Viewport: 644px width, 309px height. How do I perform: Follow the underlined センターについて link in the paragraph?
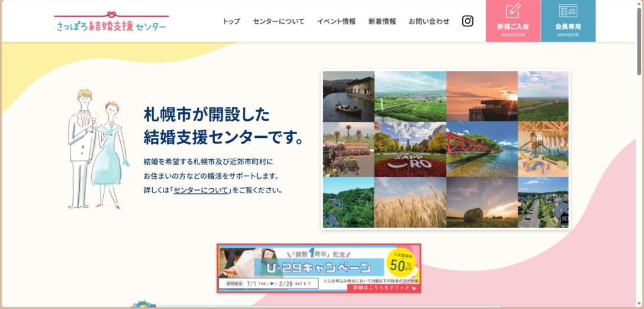click(201, 190)
